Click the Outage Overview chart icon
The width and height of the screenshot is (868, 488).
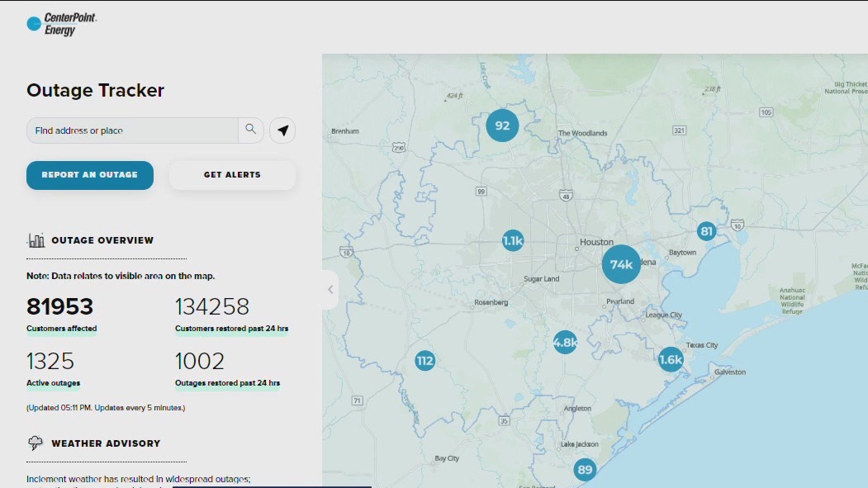(x=36, y=240)
